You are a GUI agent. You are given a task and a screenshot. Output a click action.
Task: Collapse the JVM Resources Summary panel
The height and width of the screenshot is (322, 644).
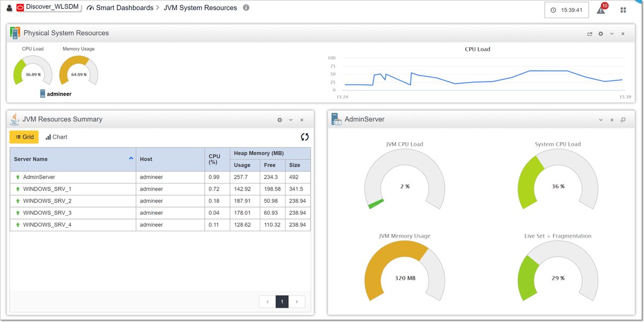pyautogui.click(x=291, y=120)
